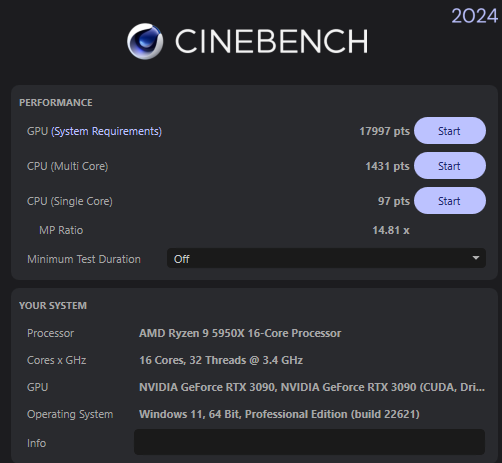The height and width of the screenshot is (463, 502).
Task: Click the CINEBENCH title text
Action: 272,41
